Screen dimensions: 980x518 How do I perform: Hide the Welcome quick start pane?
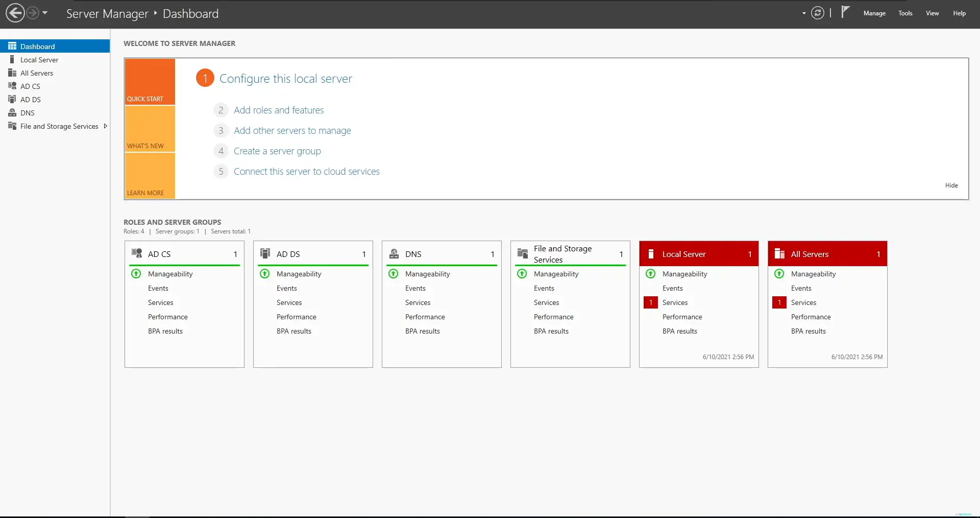951,185
